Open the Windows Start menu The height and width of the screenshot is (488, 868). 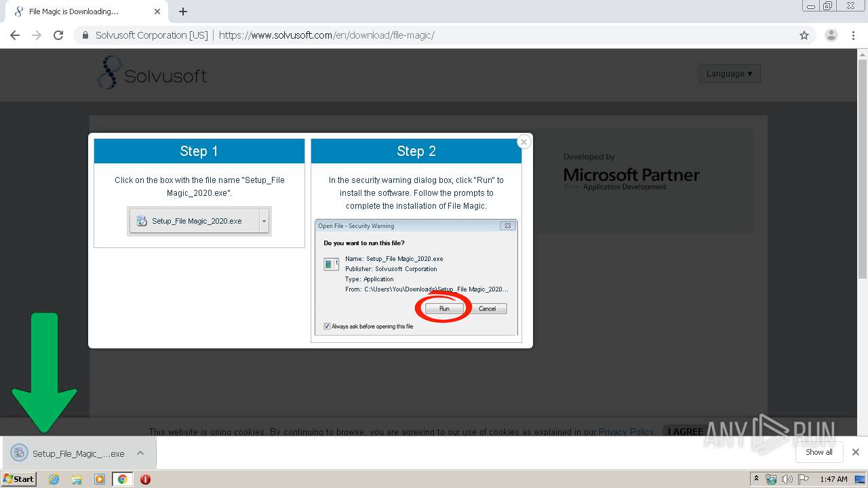tap(19, 479)
